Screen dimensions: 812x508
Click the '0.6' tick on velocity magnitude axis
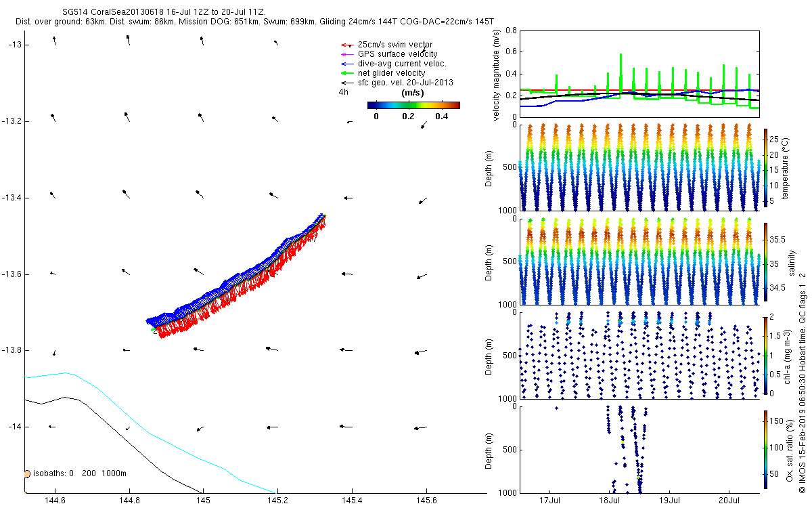pos(512,52)
